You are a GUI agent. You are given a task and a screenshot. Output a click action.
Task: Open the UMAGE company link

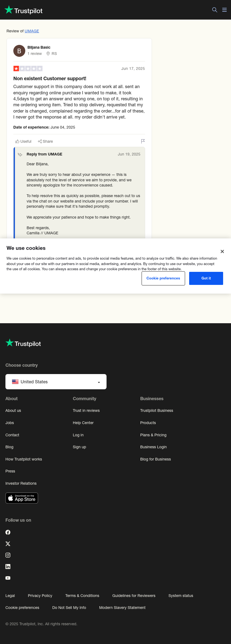pyautogui.click(x=32, y=31)
